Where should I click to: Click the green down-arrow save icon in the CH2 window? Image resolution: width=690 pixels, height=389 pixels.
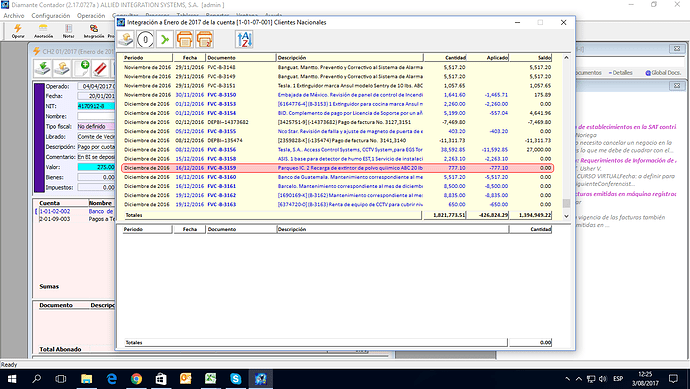(43, 68)
